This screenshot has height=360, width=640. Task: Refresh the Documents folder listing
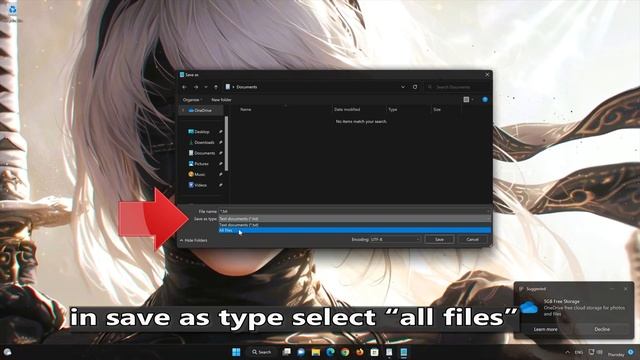[x=415, y=87]
